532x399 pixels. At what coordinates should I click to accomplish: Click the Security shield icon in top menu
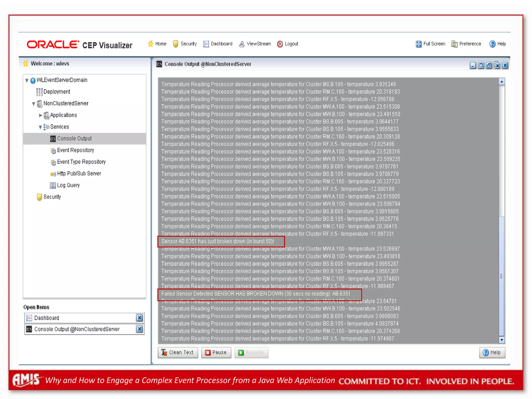[176, 44]
